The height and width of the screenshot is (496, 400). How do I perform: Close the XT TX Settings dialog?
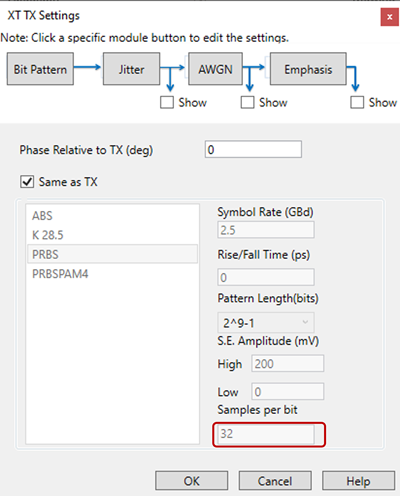coord(389,17)
